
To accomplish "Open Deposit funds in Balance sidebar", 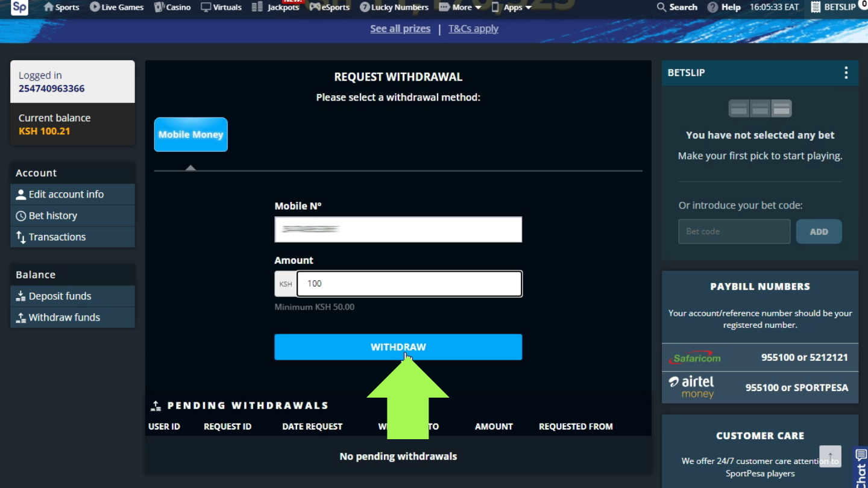I will coord(60,296).
